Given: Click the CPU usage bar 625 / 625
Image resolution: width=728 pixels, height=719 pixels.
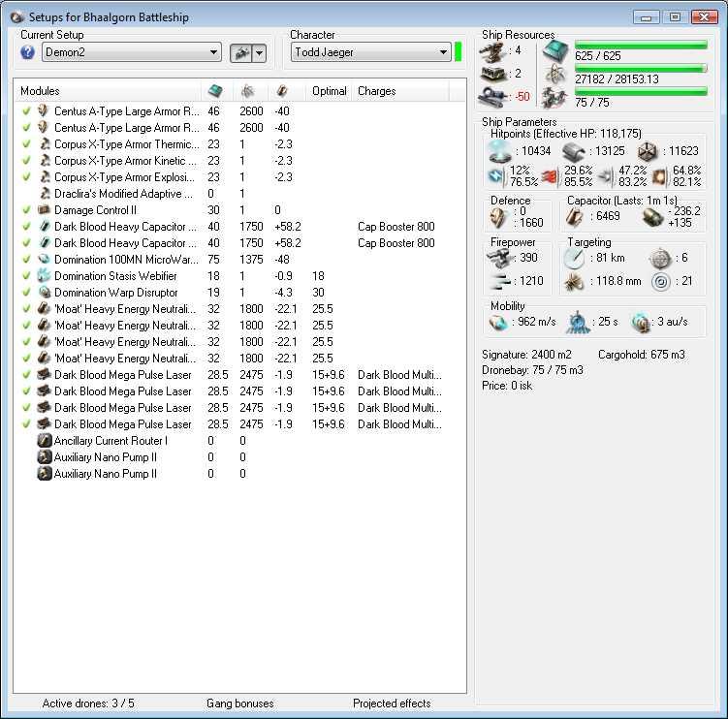Looking at the screenshot, I should tap(641, 45).
